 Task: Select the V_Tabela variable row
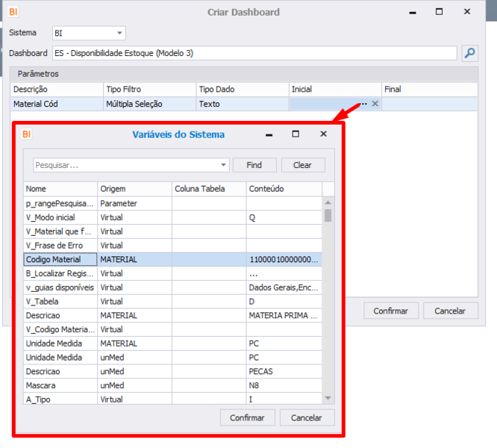tap(172, 301)
